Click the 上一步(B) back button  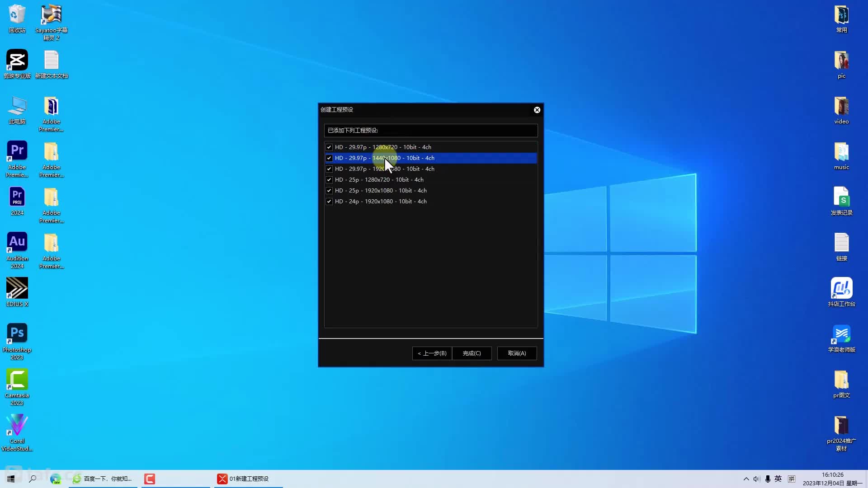[x=432, y=353]
